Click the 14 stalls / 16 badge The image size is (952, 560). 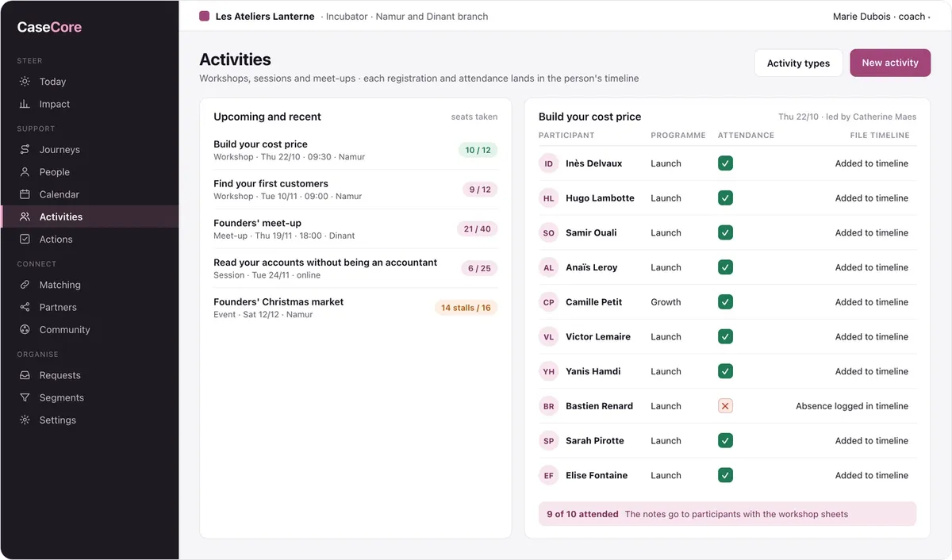pyautogui.click(x=466, y=308)
